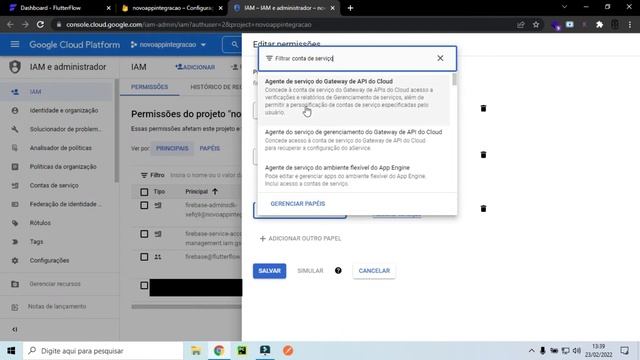
Task: Toggle the select-all checkbox in table header
Action: [144, 192]
